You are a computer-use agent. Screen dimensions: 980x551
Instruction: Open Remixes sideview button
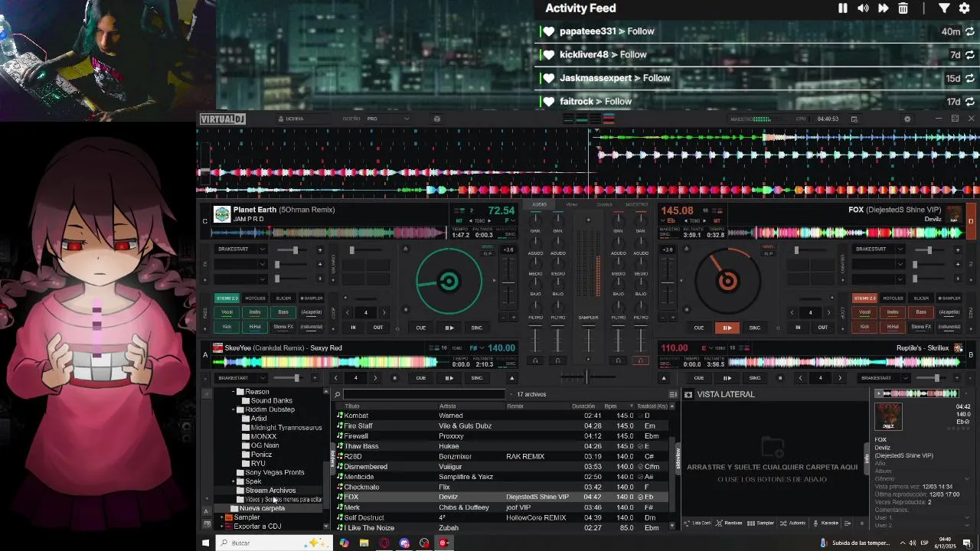(728, 523)
